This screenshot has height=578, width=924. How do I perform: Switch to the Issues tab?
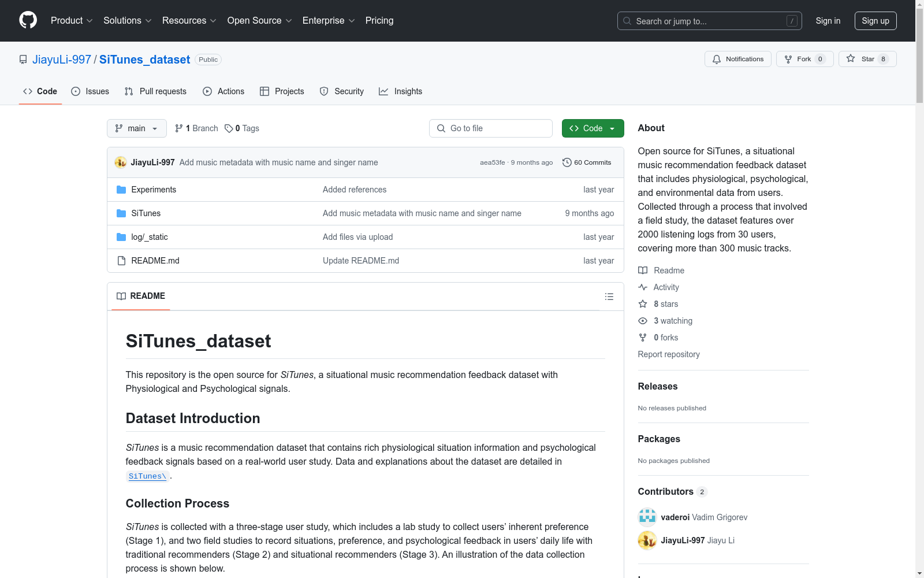[90, 91]
